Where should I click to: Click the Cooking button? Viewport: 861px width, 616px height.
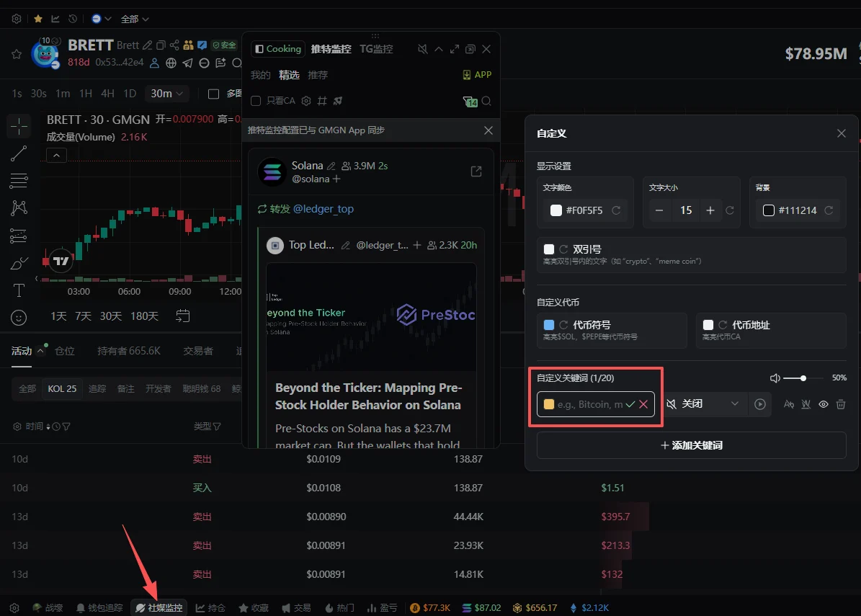[x=278, y=49]
